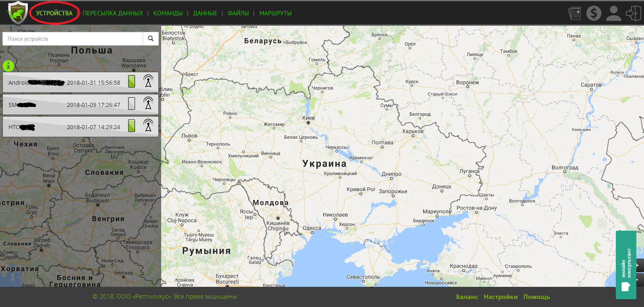Image resolution: width=644 pixels, height=307 pixels.
Task: Click the magnifier search button
Action: pyautogui.click(x=151, y=39)
